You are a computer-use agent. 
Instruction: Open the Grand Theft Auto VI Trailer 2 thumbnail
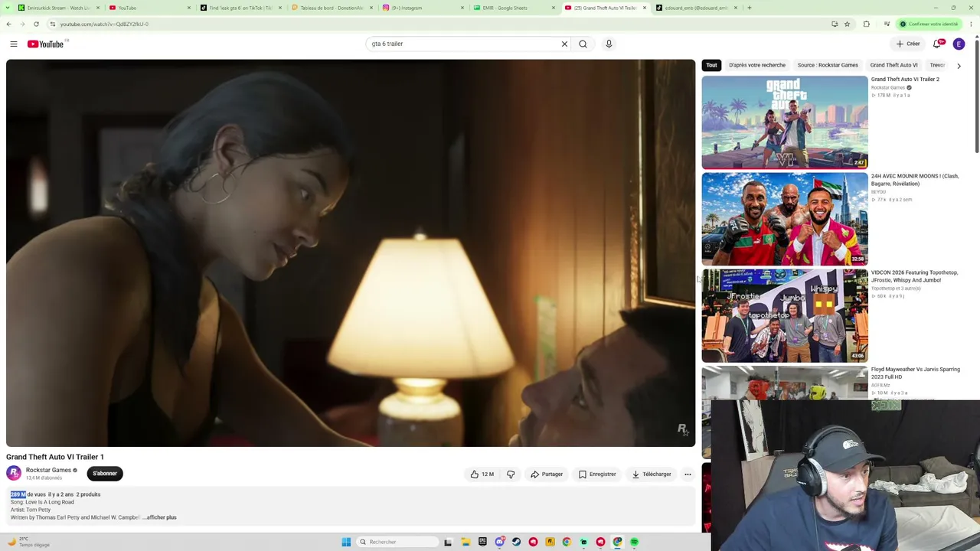785,122
